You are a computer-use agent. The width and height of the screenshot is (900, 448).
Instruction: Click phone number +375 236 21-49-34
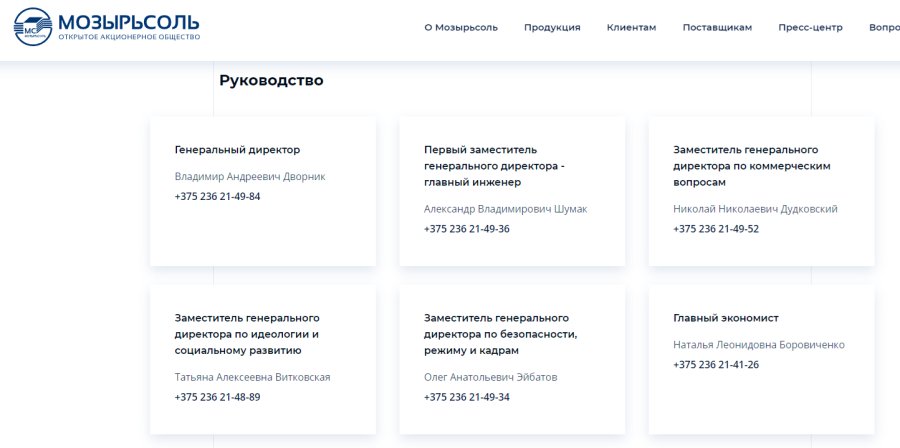tap(467, 397)
